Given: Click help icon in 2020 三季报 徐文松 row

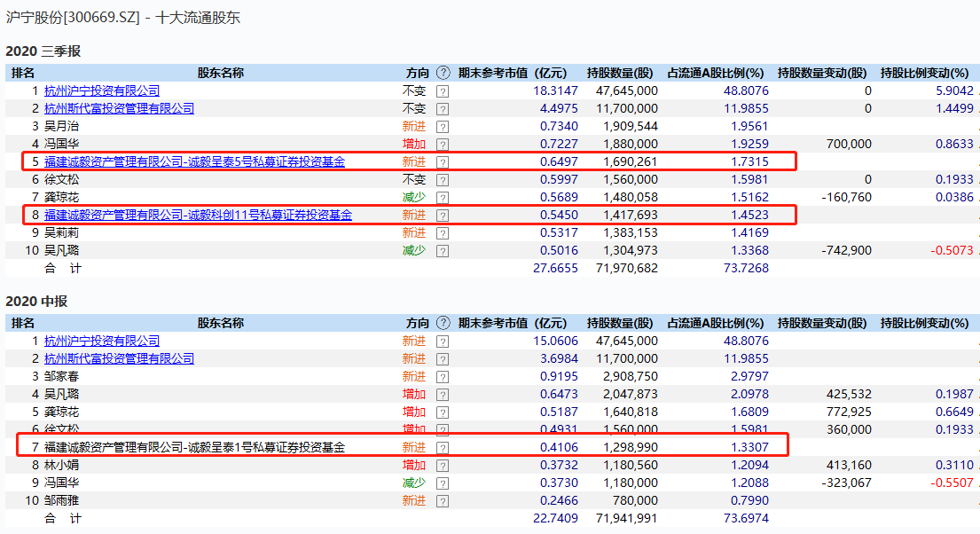Looking at the screenshot, I should pyautogui.click(x=443, y=180).
